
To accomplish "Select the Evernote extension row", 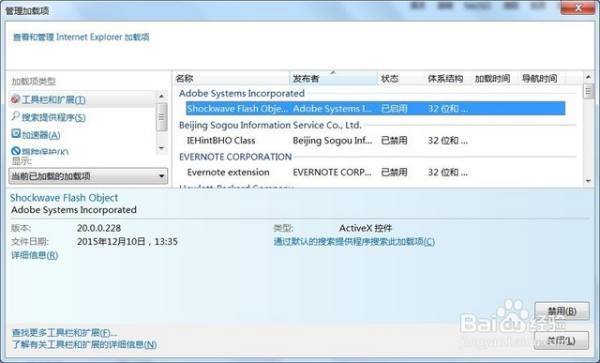I will coord(375,172).
